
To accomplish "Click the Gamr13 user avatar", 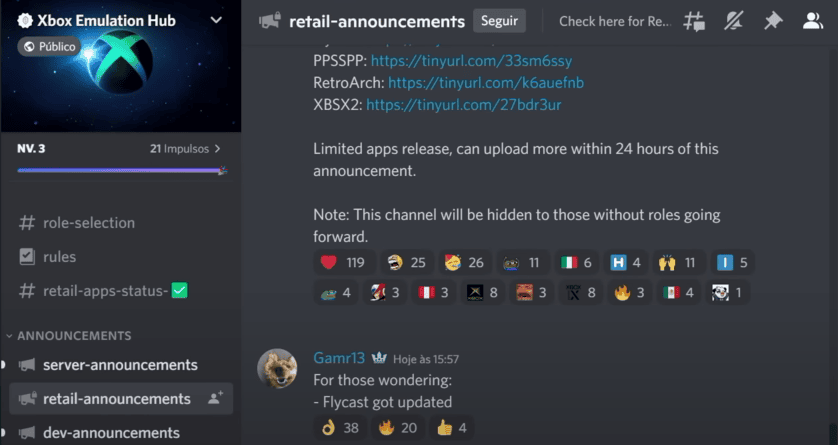I will 277,368.
